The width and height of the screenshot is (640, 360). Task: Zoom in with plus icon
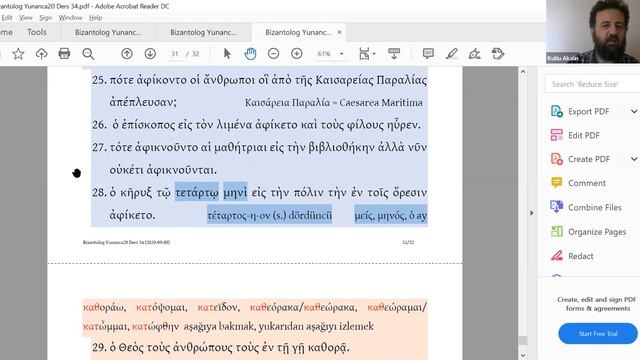297,53
